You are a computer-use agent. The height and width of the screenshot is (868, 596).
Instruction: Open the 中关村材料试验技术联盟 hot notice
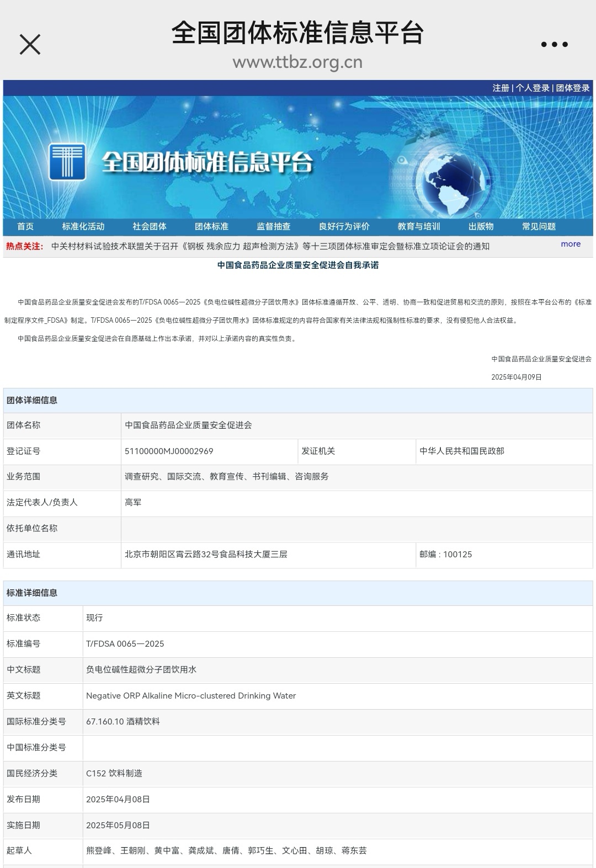pos(270,246)
